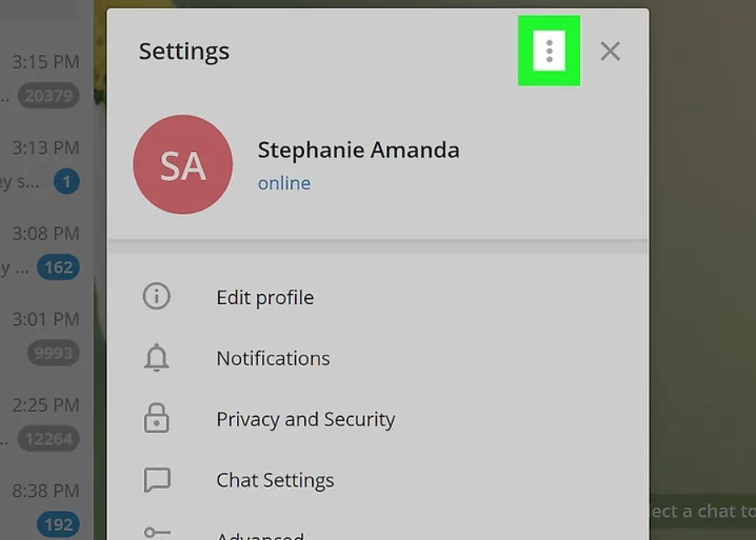Viewport: 756px width, 540px height.
Task: Click the Stephanie Amanda profile name
Action: (x=358, y=151)
